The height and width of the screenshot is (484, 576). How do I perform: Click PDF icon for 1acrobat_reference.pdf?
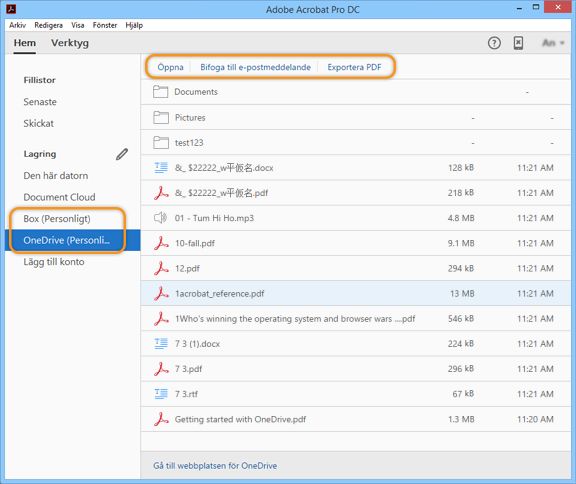[x=161, y=293]
